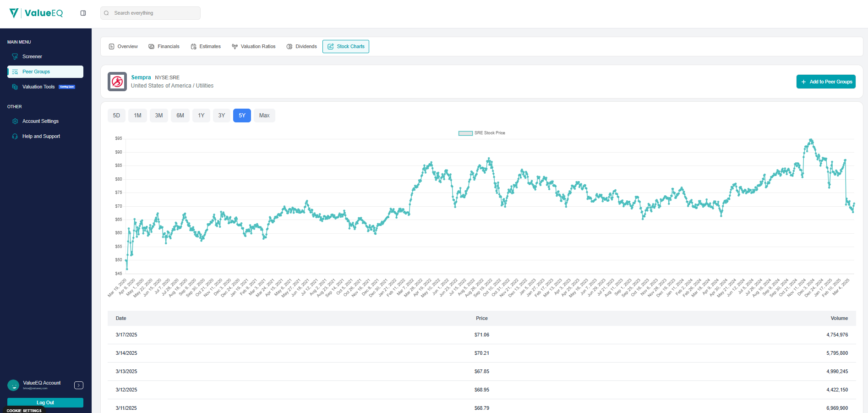Click the 4,990,245 volume cell
868x413 pixels.
837,371
